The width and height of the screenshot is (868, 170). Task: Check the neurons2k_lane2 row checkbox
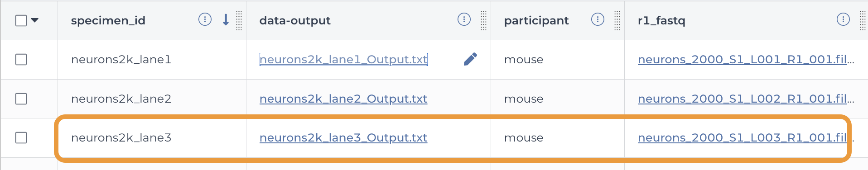[x=21, y=99]
